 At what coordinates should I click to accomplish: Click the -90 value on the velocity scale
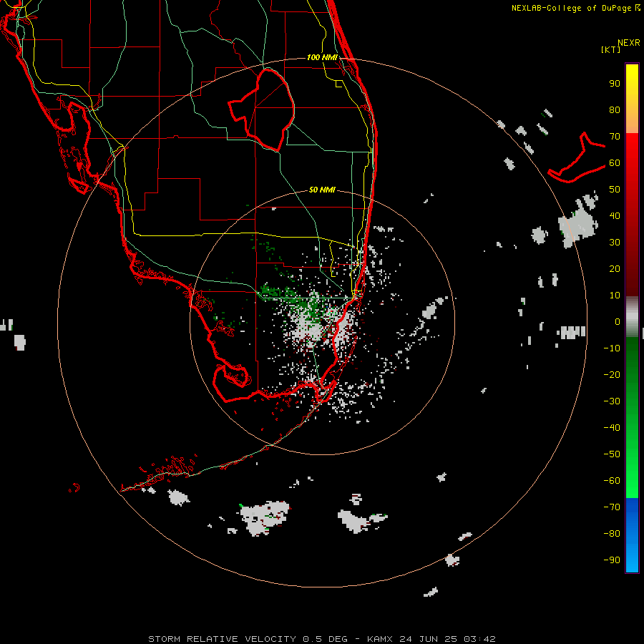point(612,560)
